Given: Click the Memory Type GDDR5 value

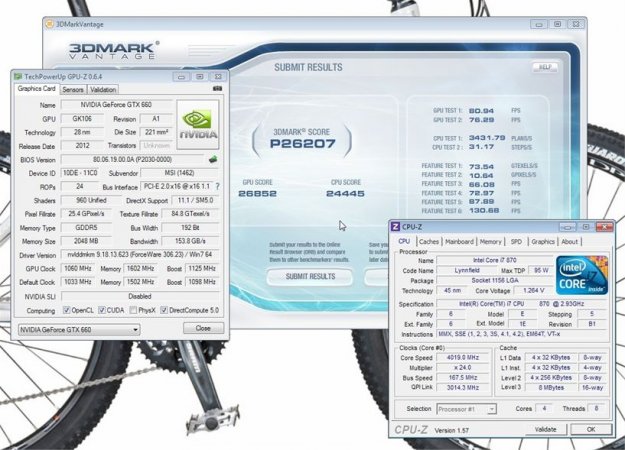Looking at the screenshot, I should click(86, 228).
